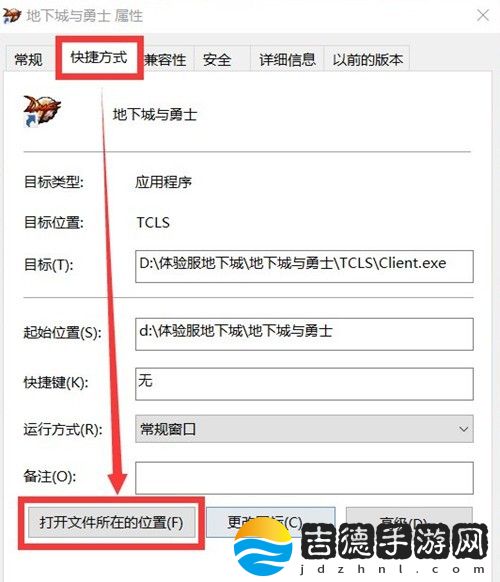Viewport: 500px width, 582px height.
Task: Click the 更改图标(C) button
Action: tap(271, 523)
